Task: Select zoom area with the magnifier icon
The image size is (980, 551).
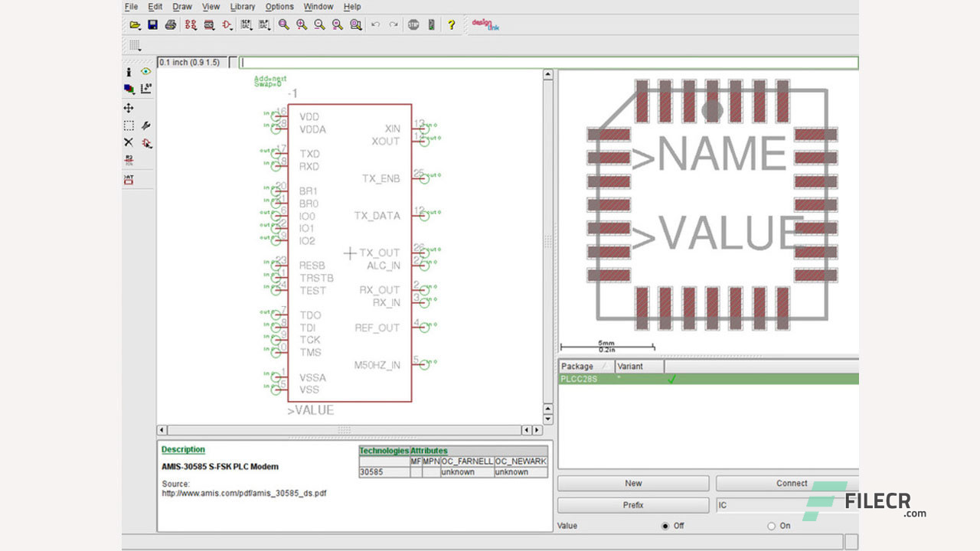Action: tap(356, 24)
